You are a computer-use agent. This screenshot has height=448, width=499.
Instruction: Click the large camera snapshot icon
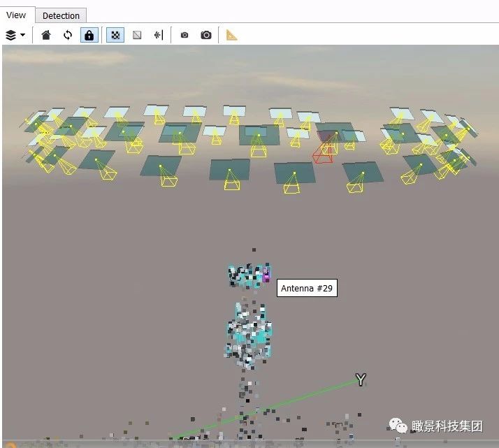click(x=206, y=35)
